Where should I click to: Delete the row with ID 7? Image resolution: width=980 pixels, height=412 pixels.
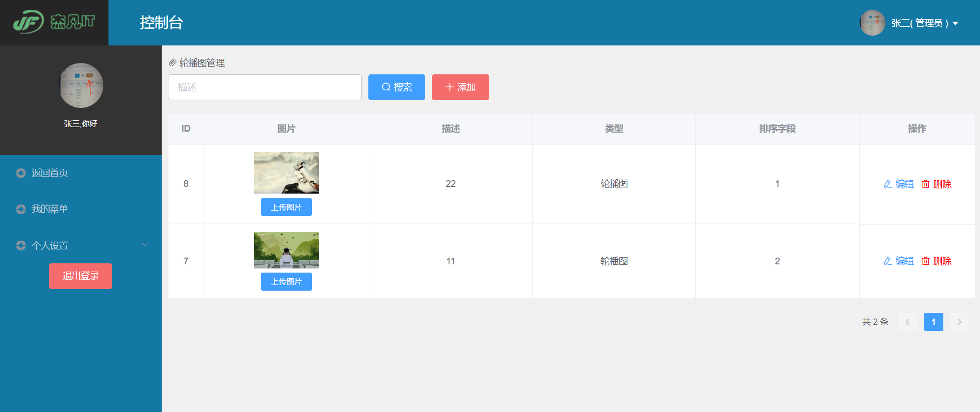[937, 261]
